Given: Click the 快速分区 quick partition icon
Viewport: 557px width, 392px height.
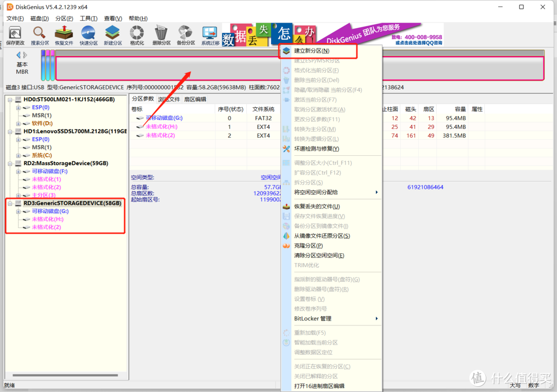Looking at the screenshot, I should [88, 35].
